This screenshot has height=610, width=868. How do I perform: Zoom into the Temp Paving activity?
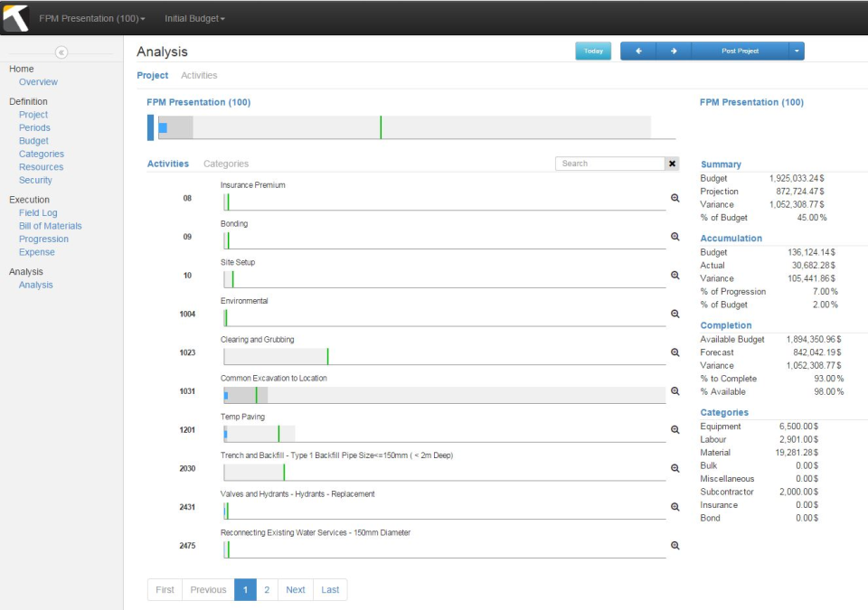tap(675, 430)
